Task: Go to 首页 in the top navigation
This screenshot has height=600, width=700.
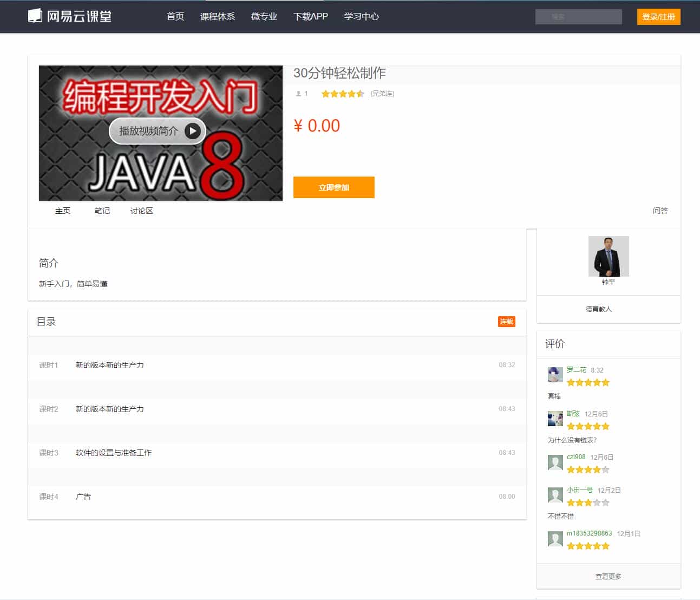Action: click(175, 16)
